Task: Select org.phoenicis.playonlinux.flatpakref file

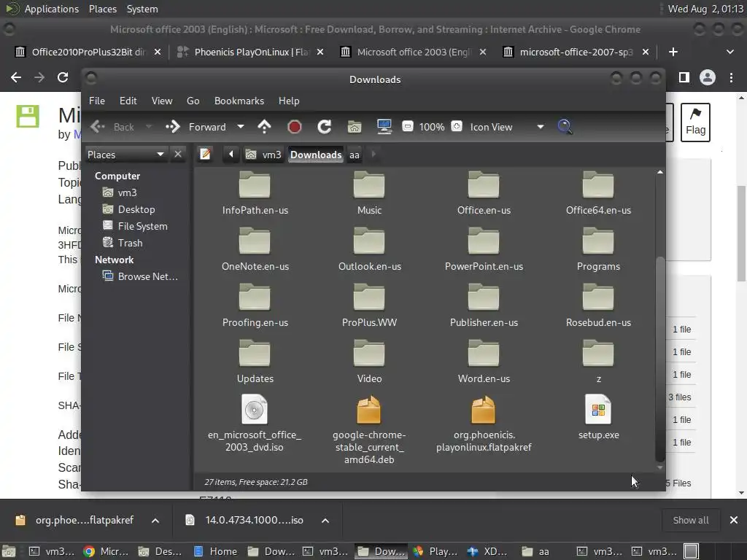Action: coord(484,424)
